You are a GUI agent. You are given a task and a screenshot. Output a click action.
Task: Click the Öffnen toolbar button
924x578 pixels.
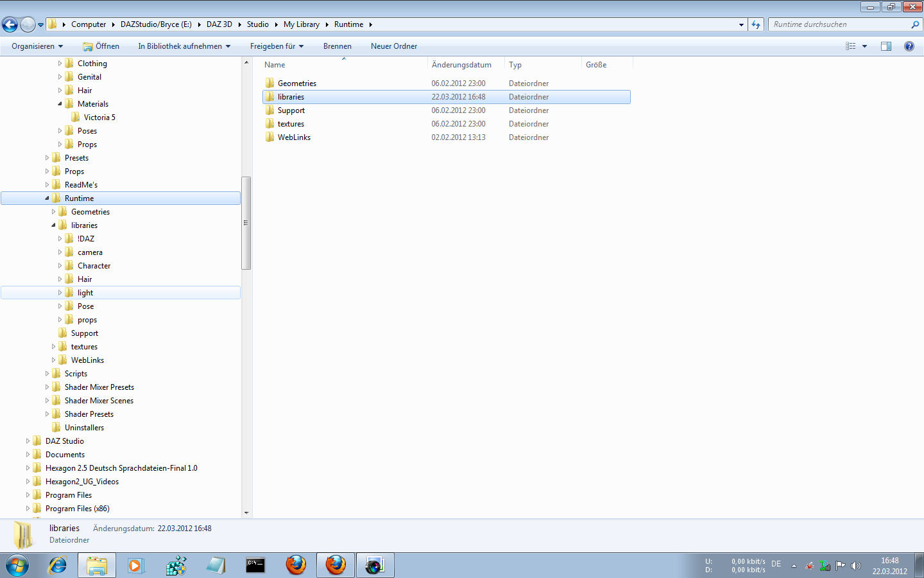[x=101, y=46]
